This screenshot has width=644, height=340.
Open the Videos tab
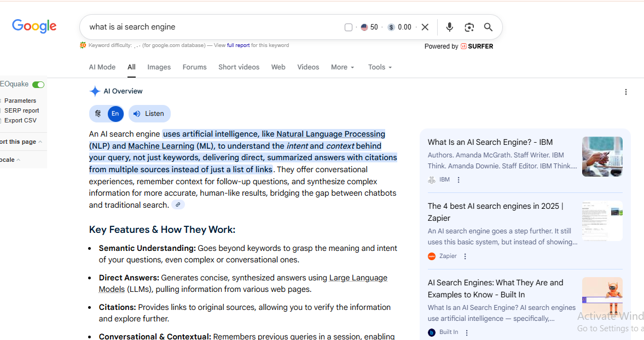coord(308,67)
